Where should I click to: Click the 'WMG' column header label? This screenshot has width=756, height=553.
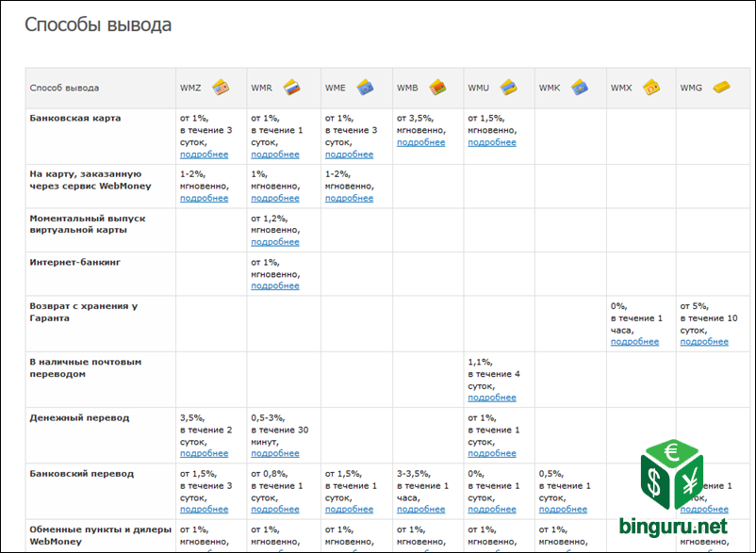pyautogui.click(x=691, y=89)
